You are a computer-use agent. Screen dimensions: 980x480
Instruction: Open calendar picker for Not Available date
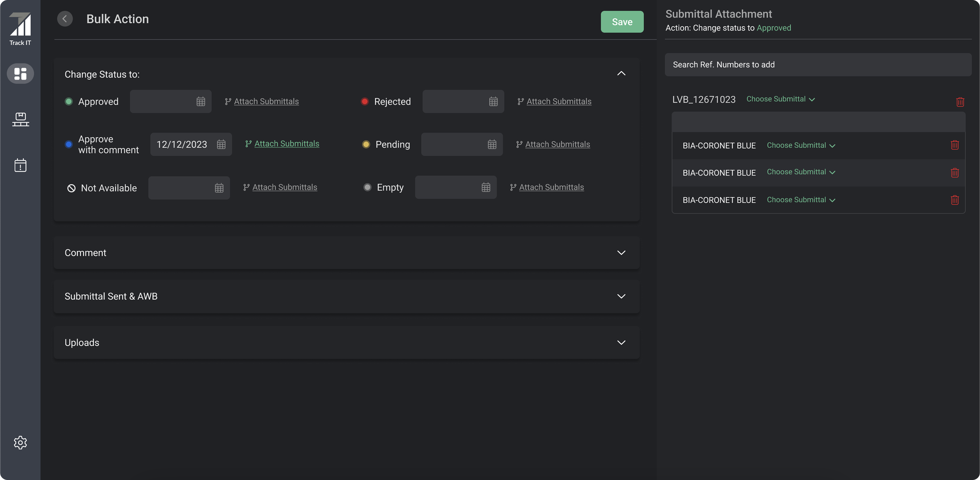click(x=219, y=188)
